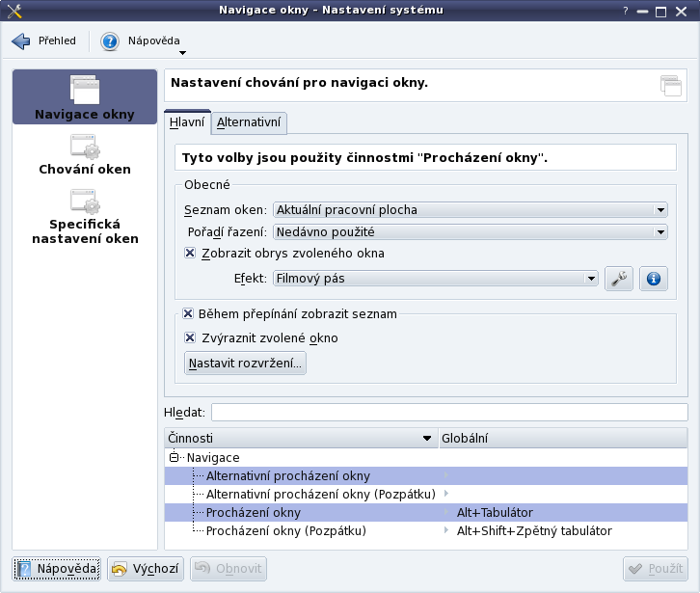Click the Výchozí defaults button

tap(146, 569)
